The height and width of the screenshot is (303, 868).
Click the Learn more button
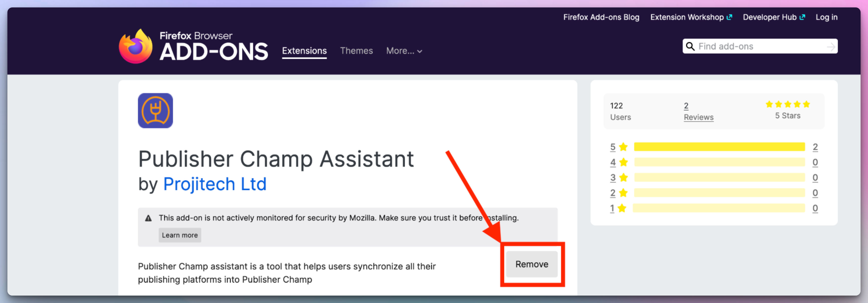[x=180, y=235]
